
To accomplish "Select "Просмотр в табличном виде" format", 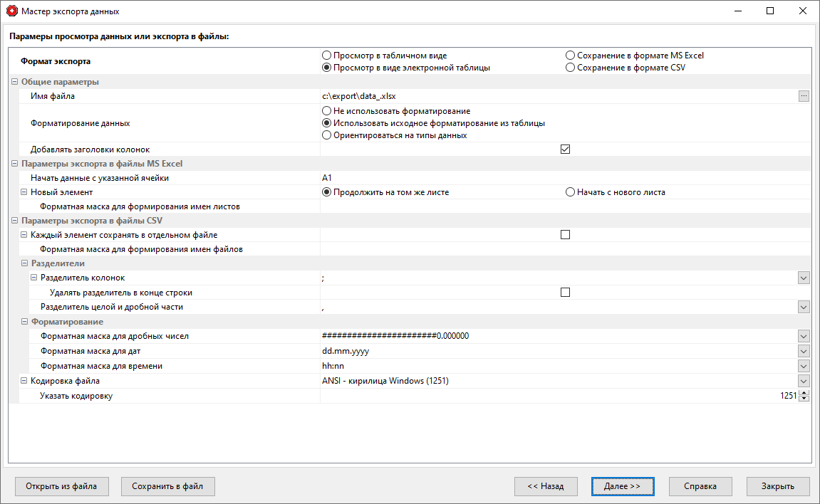I will click(326, 54).
